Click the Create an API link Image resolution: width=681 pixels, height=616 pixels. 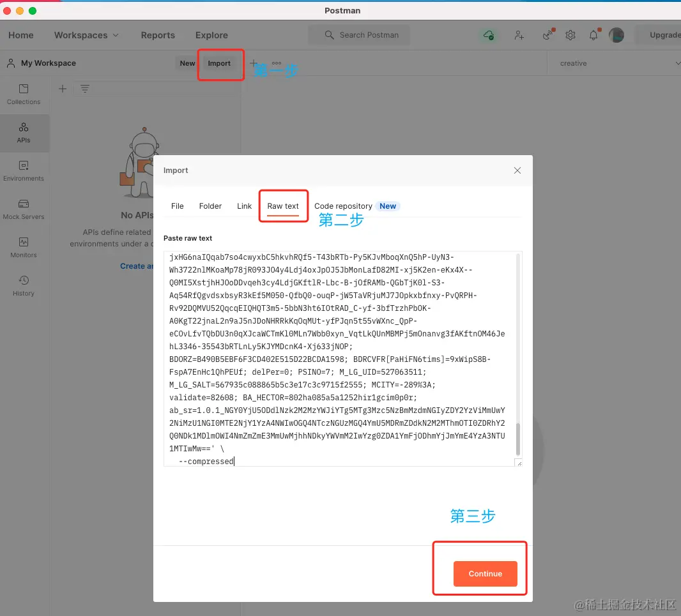136,266
